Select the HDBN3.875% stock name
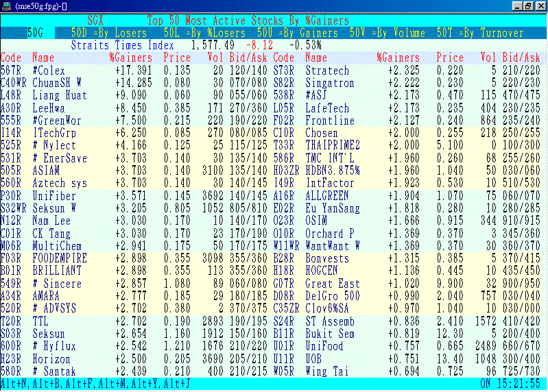The image size is (548, 392). [333, 171]
